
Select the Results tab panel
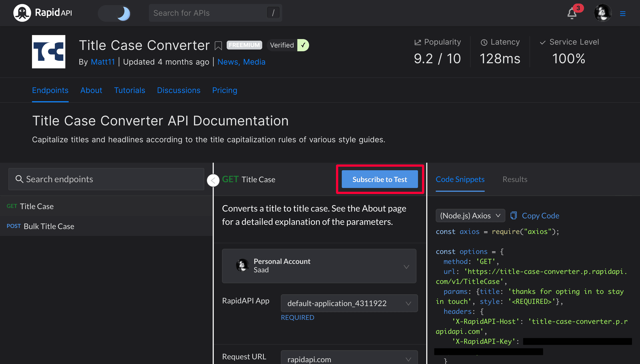[515, 179]
